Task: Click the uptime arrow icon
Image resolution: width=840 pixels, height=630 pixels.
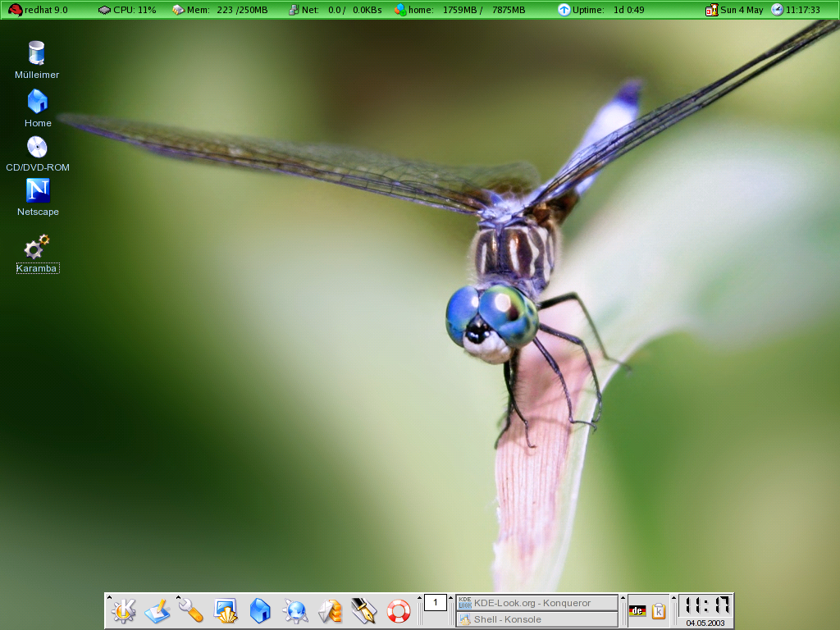Action: point(564,10)
